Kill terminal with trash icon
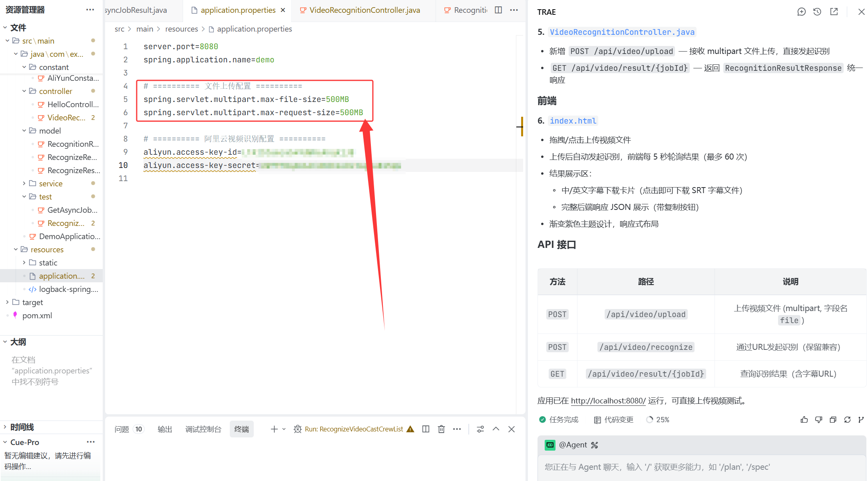Image resolution: width=868 pixels, height=481 pixels. [441, 429]
